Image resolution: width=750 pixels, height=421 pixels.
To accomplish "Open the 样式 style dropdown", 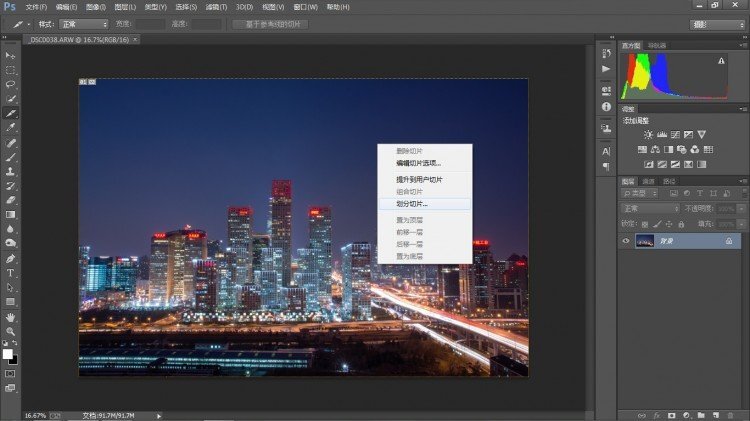I will tap(84, 23).
